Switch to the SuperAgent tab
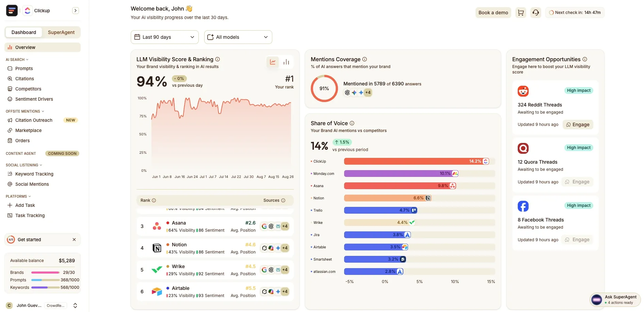The width and height of the screenshot is (644, 312). coord(61,32)
